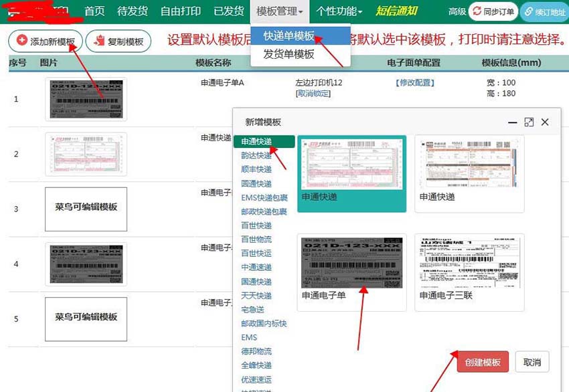The width and height of the screenshot is (569, 392).
Task: Select 国通快递 in the courier list
Action: point(256,282)
